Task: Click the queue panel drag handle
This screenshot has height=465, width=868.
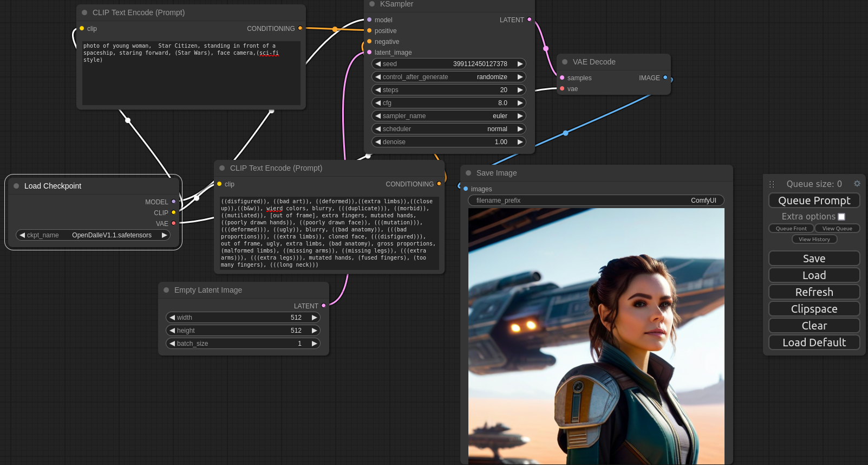Action: tap(772, 184)
